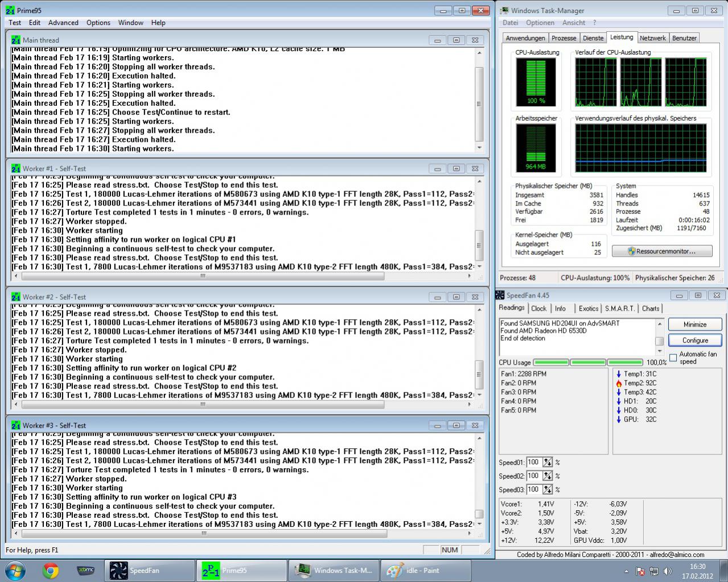Click the Minimize button in SpeedFan
Viewport: 728px width, 582px height.
(695, 324)
